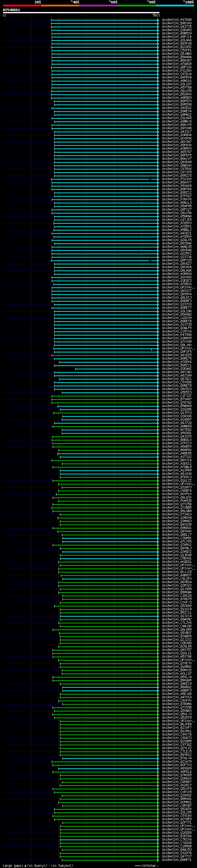Click the query ID AV540661

(x=11, y=10)
